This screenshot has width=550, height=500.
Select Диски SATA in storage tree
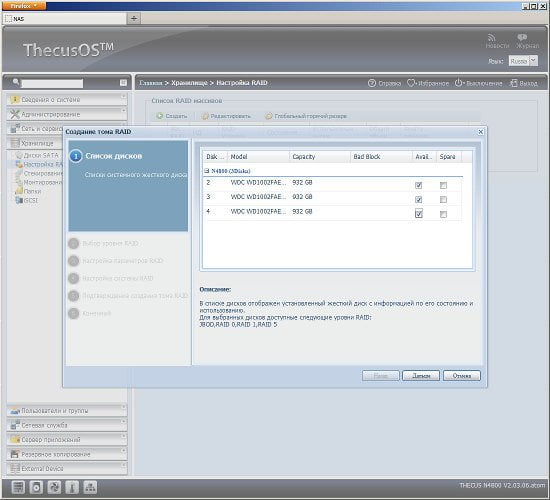point(41,155)
